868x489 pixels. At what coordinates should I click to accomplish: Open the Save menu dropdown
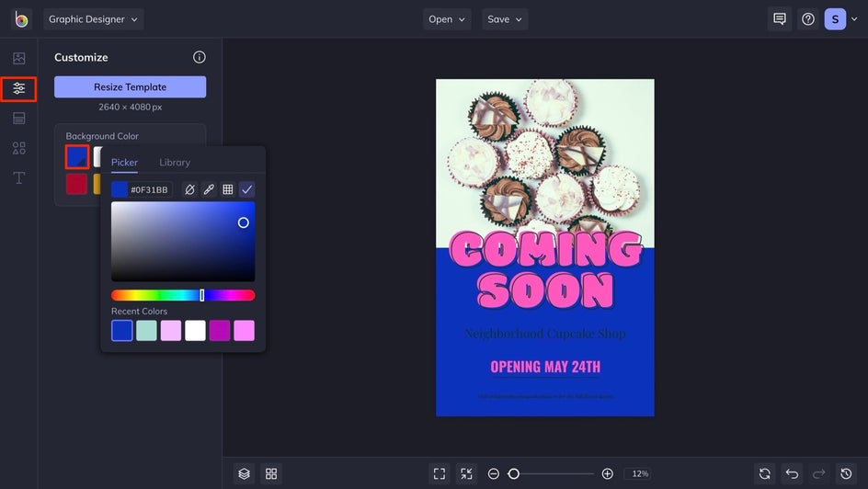pyautogui.click(x=504, y=19)
